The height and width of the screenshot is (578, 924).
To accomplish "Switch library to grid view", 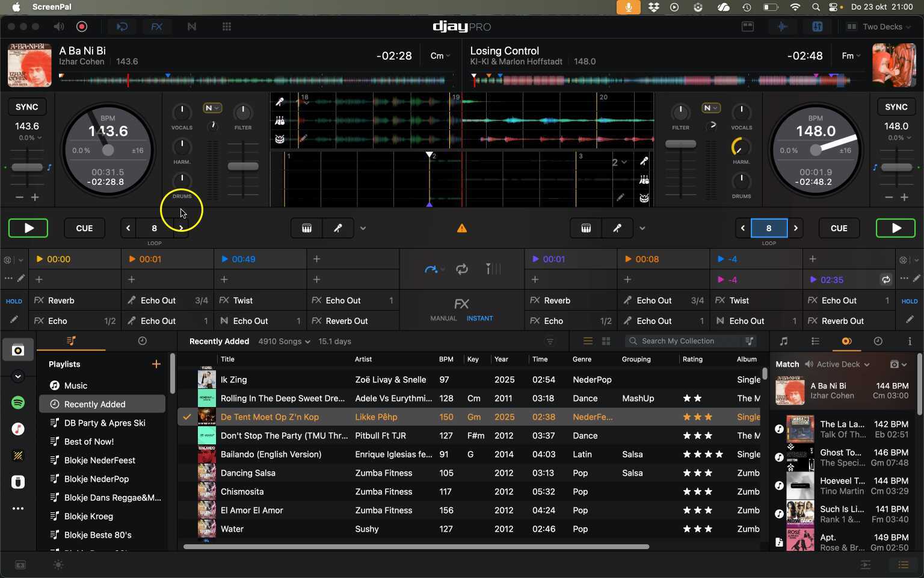I will coord(606,341).
